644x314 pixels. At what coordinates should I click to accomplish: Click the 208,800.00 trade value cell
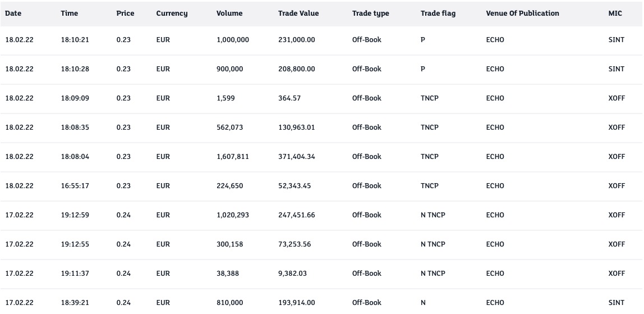tap(297, 69)
